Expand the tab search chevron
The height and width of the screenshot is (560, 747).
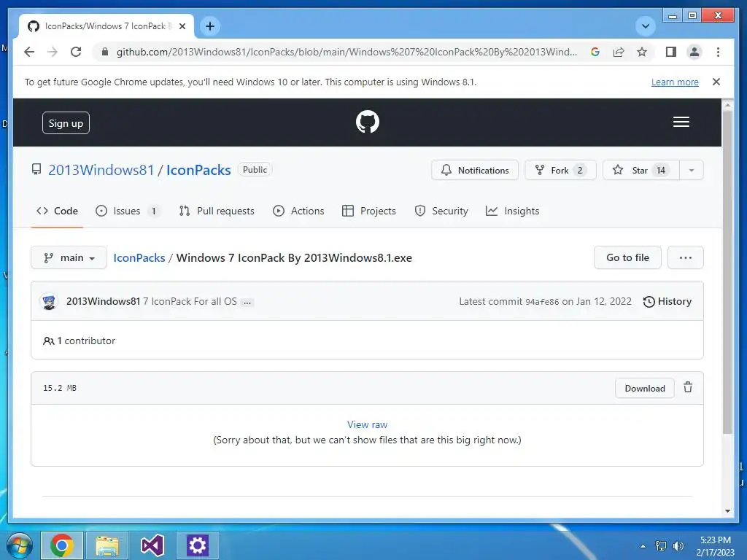(x=646, y=26)
